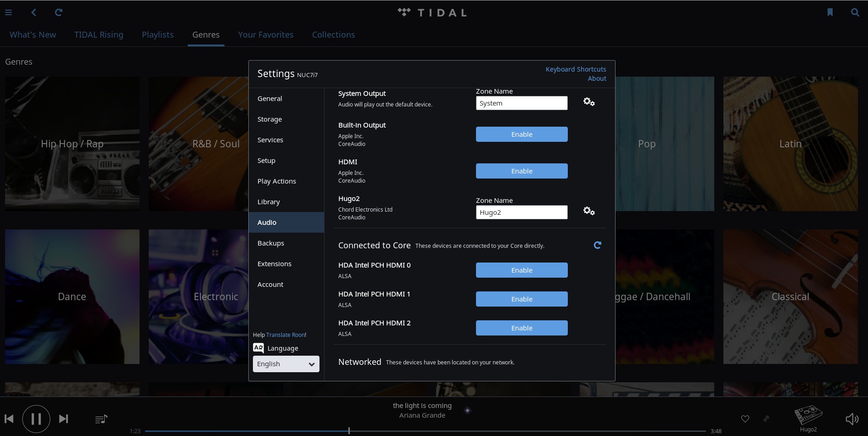The height and width of the screenshot is (436, 868).
Task: Favorite the track with the heart icon
Action: coord(745,419)
